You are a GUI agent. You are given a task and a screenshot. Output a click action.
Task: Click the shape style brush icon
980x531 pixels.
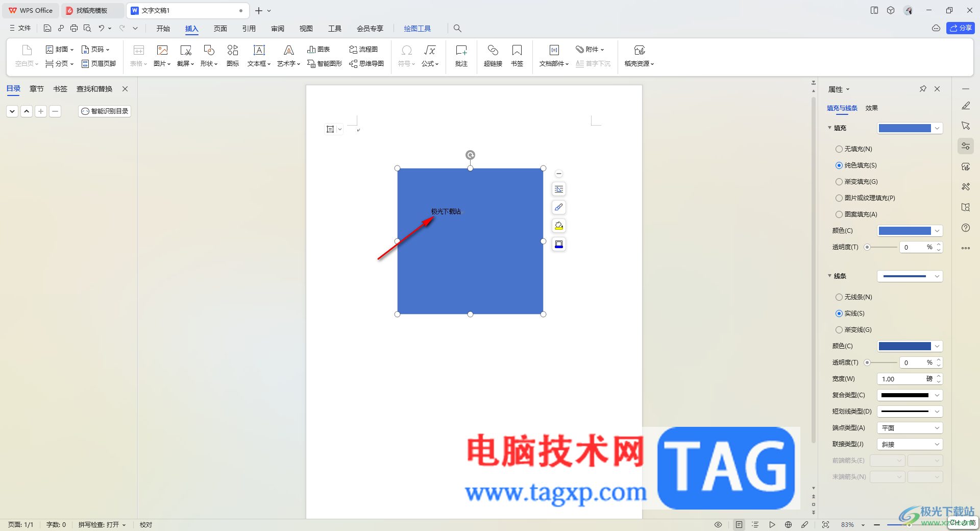tap(559, 207)
